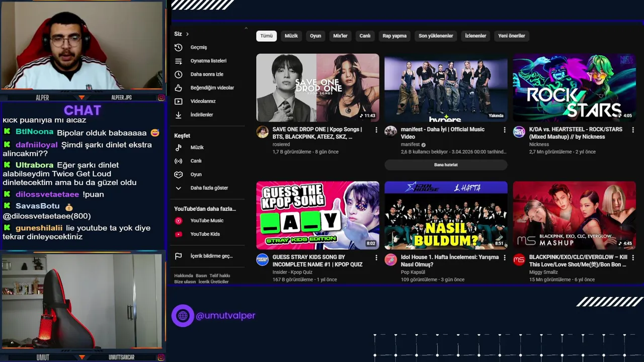644x362 pixels.
Task: Select the Mix'ler filter chip
Action: [x=340, y=36]
